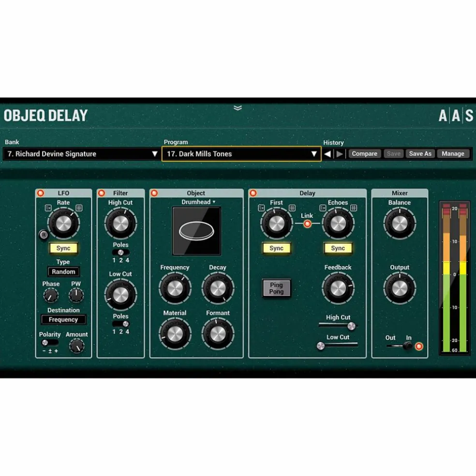Viewport: 476px width, 476px height.
Task: Click the Delay Feedback knob
Action: [338, 288]
